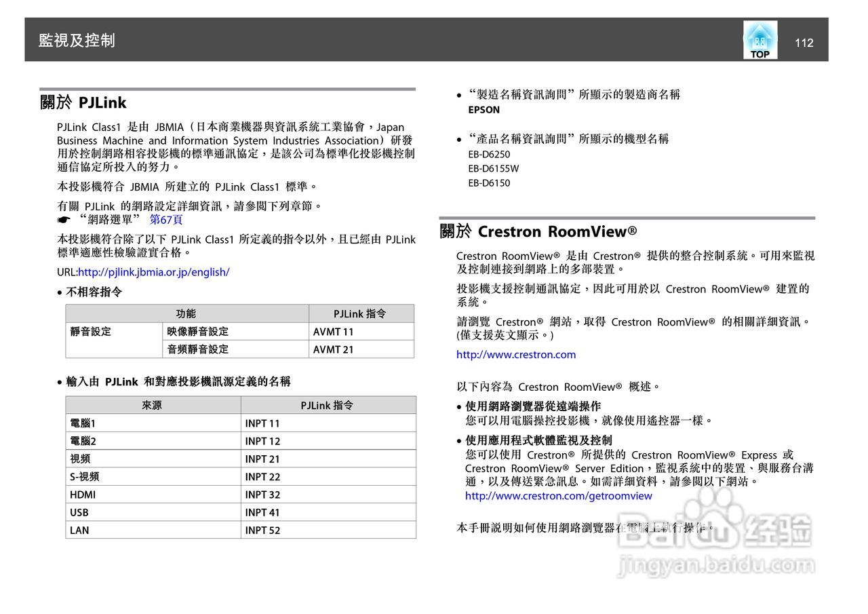Click the 使用網路瀏覽器從遠端操作 bullet heading

(533, 406)
